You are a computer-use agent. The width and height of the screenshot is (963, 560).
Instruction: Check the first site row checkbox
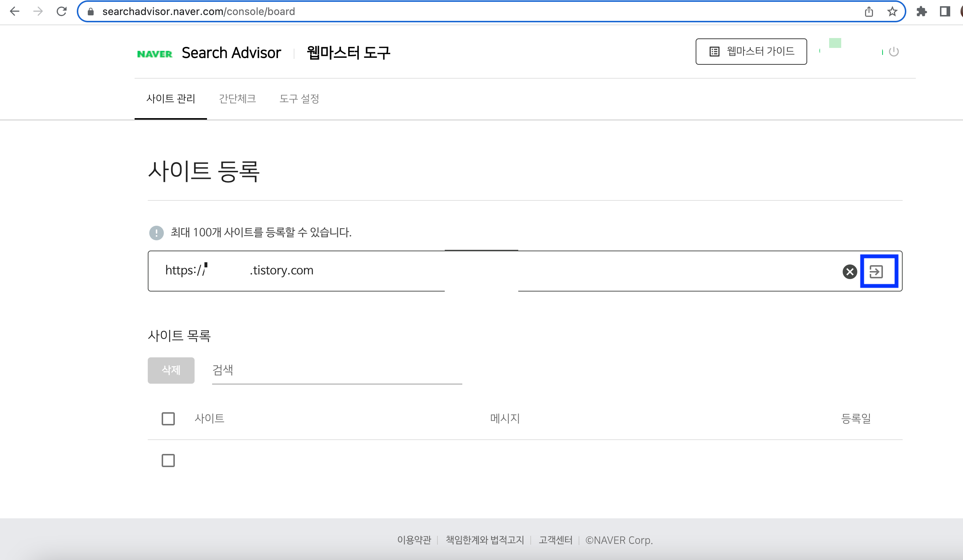coord(168,461)
